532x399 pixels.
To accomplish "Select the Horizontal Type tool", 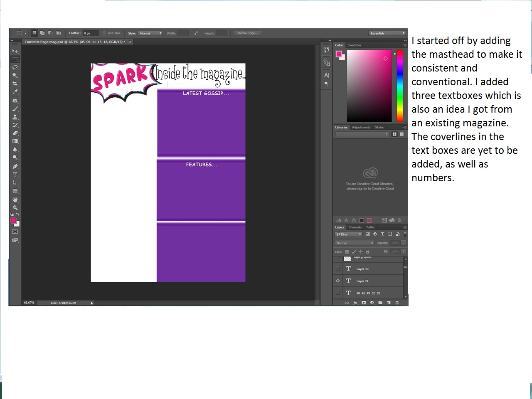I will [x=15, y=175].
